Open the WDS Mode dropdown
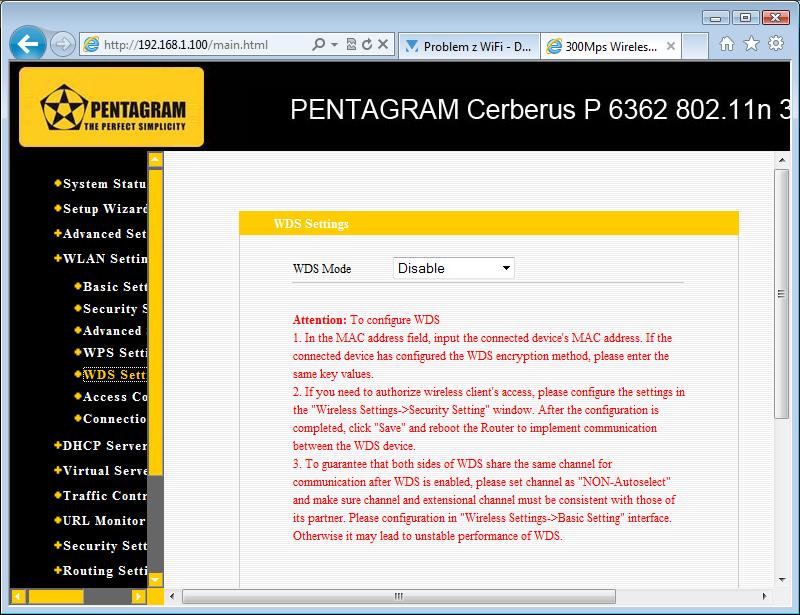 click(454, 268)
